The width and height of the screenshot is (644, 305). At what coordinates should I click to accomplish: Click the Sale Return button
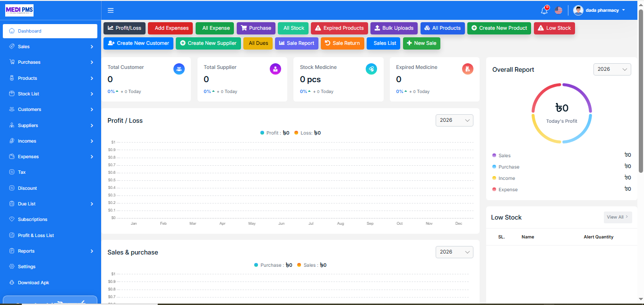coord(343,43)
